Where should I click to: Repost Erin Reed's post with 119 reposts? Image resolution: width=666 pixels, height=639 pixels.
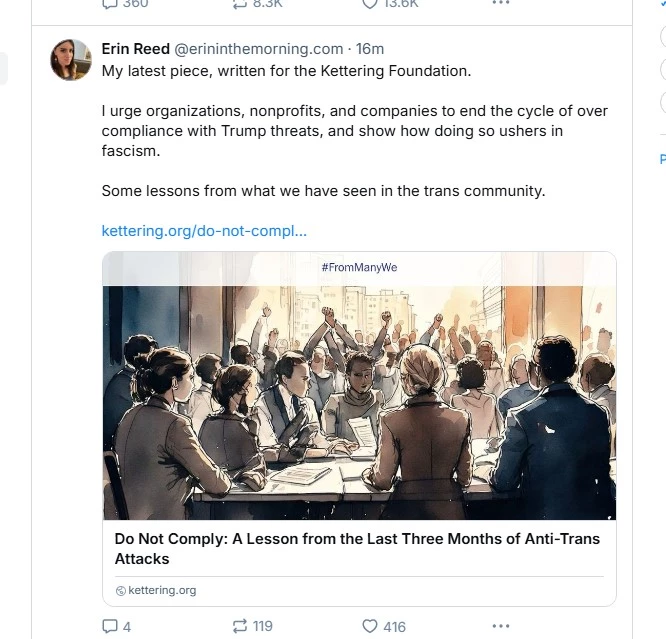tap(240, 626)
